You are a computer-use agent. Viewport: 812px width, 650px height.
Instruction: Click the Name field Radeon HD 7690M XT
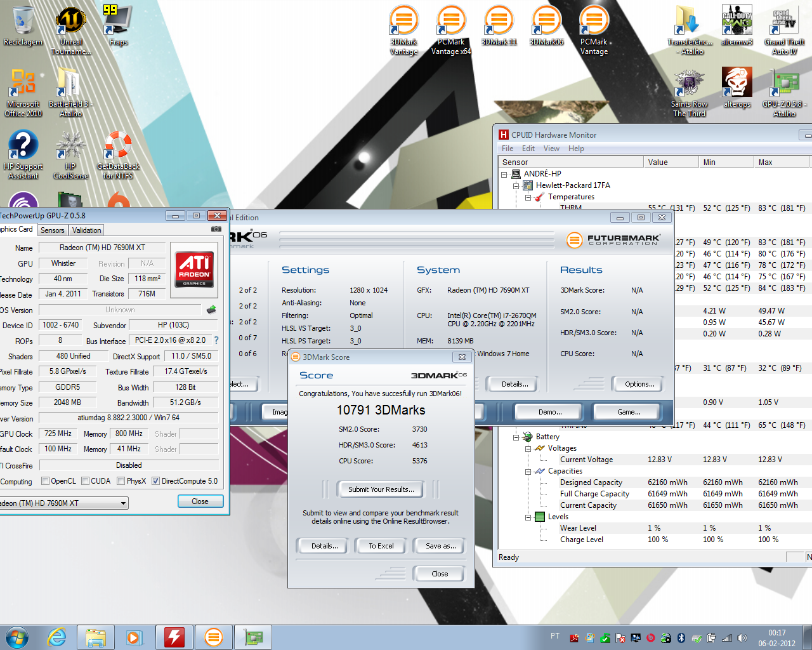102,248
